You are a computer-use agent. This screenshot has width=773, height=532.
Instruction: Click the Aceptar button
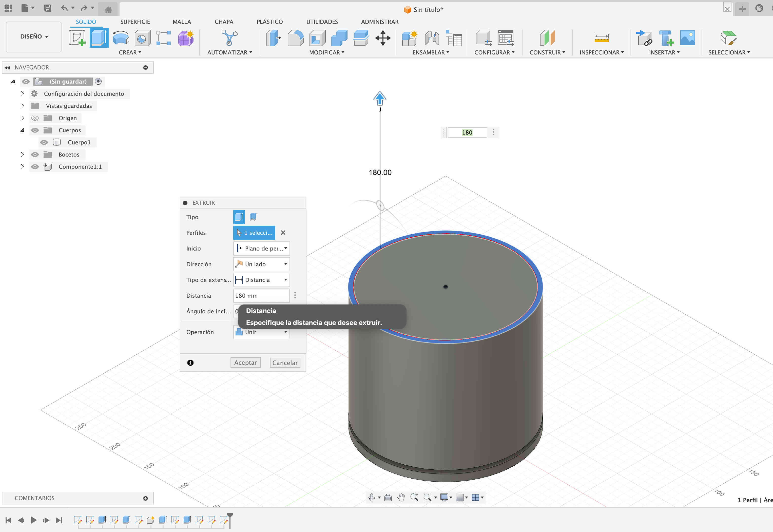[246, 363]
